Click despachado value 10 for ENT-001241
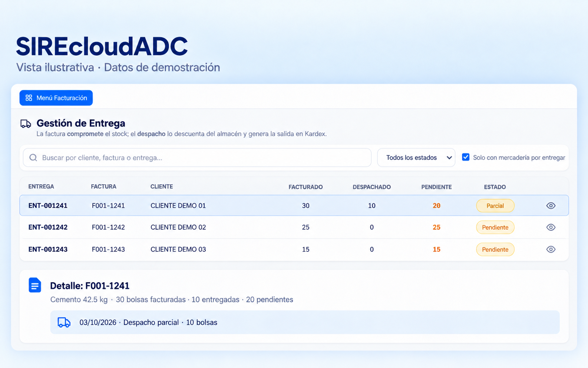The height and width of the screenshot is (368, 588). coord(371,206)
